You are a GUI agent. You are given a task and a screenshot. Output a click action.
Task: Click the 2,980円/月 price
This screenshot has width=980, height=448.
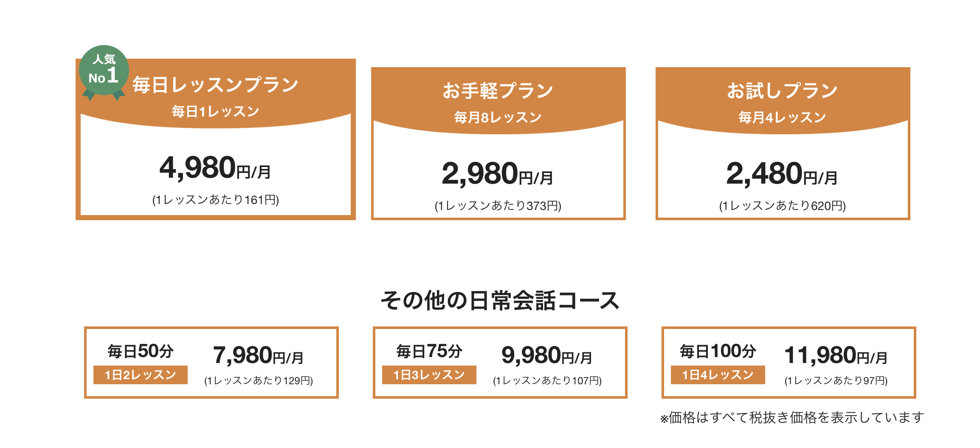coord(498,174)
